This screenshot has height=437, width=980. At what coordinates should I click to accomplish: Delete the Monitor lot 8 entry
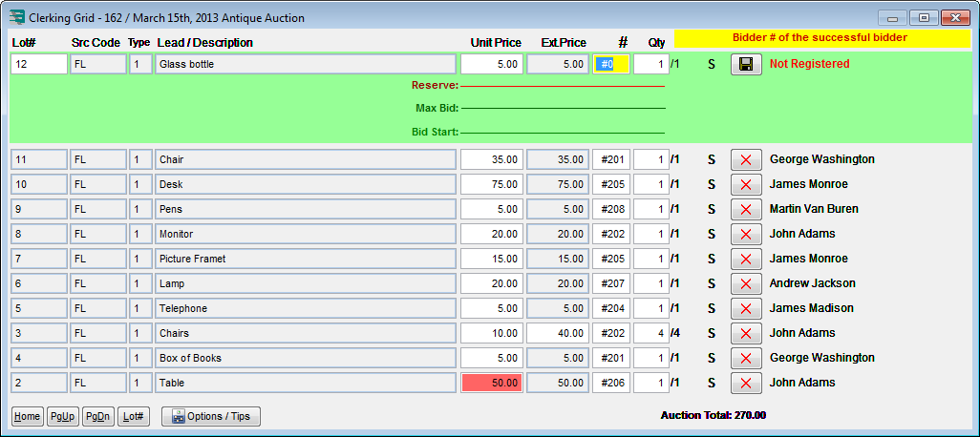point(745,234)
